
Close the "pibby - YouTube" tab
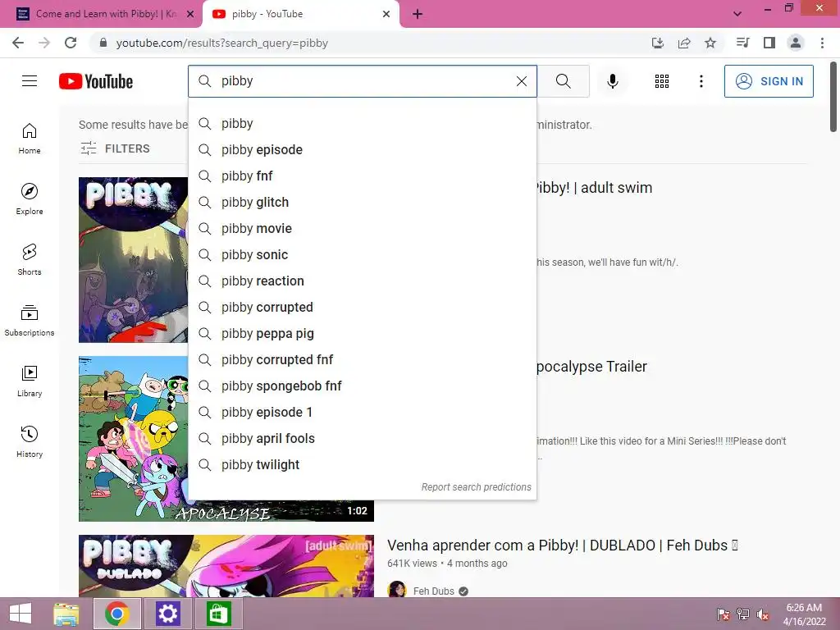386,14
